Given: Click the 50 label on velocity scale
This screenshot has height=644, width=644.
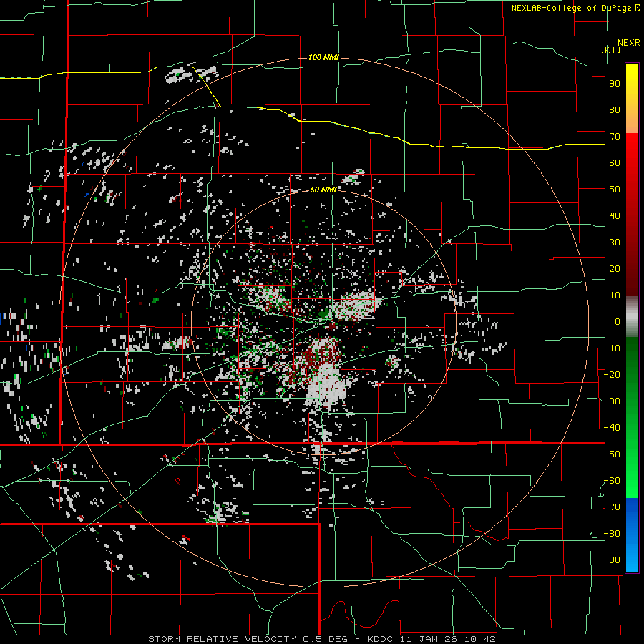Looking at the screenshot, I should click(615, 190).
